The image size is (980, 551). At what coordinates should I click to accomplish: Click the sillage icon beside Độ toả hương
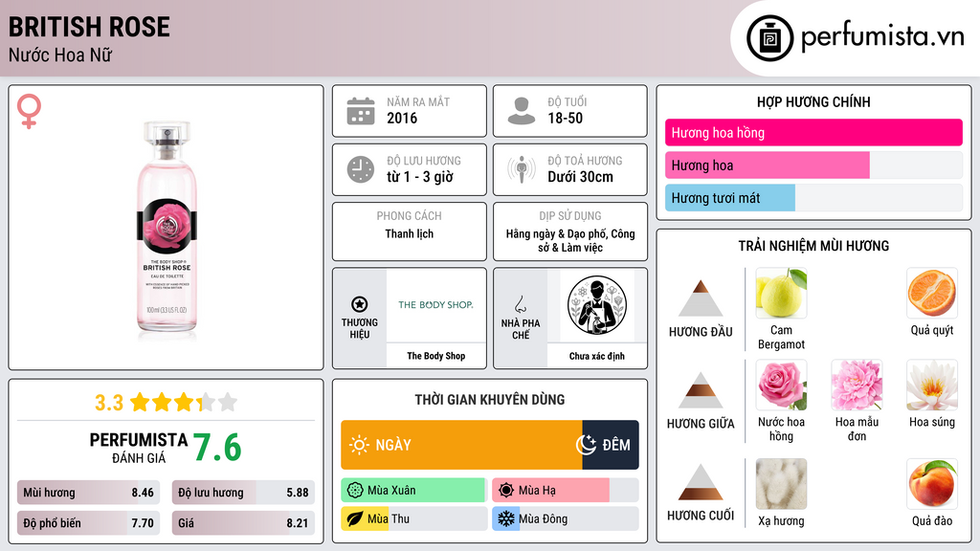coord(522,169)
